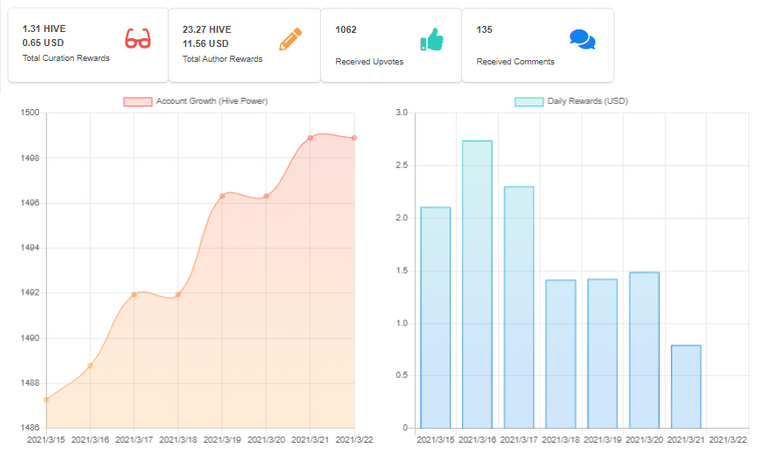Click the Total Author Rewards label
The image size is (768, 463).
222,59
